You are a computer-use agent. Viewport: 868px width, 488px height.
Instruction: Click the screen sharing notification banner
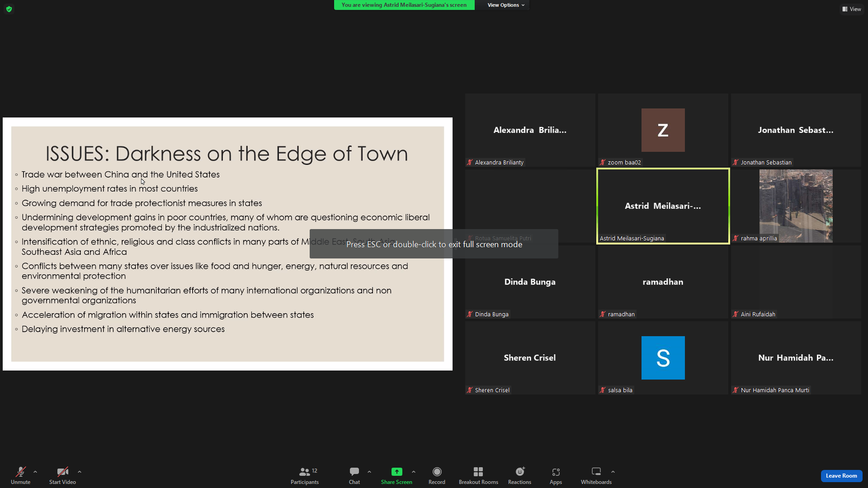[x=404, y=5]
